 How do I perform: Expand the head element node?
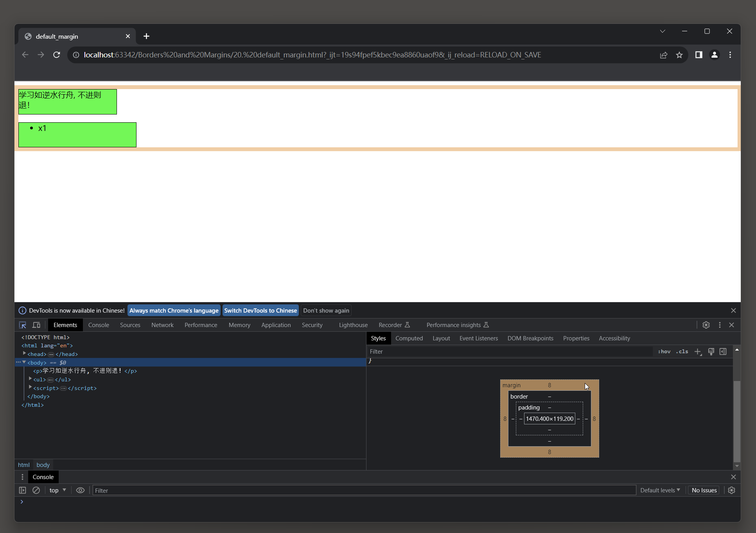(x=24, y=354)
